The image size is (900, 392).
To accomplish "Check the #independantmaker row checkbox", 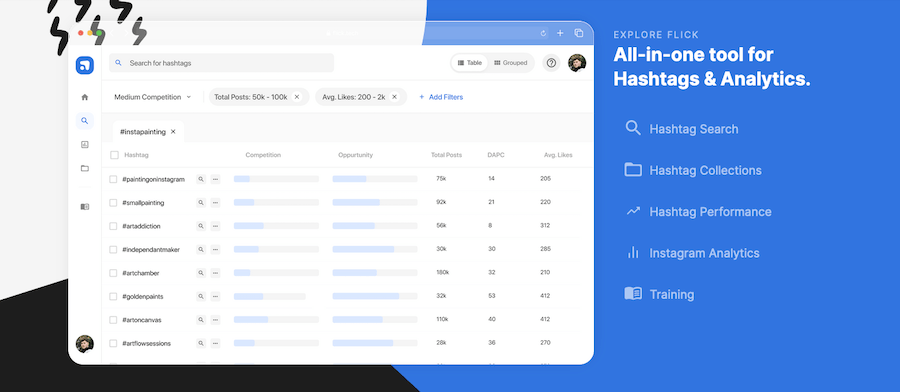I will coord(113,250).
